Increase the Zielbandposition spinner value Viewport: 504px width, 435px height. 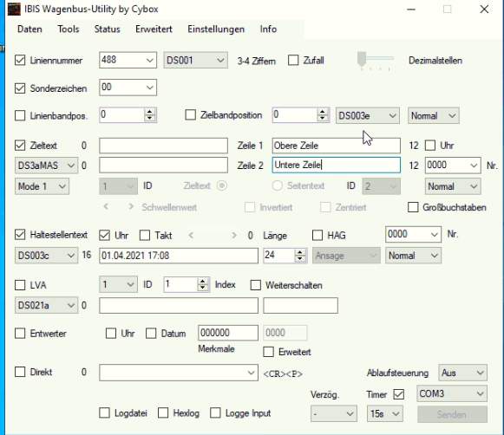(323, 112)
